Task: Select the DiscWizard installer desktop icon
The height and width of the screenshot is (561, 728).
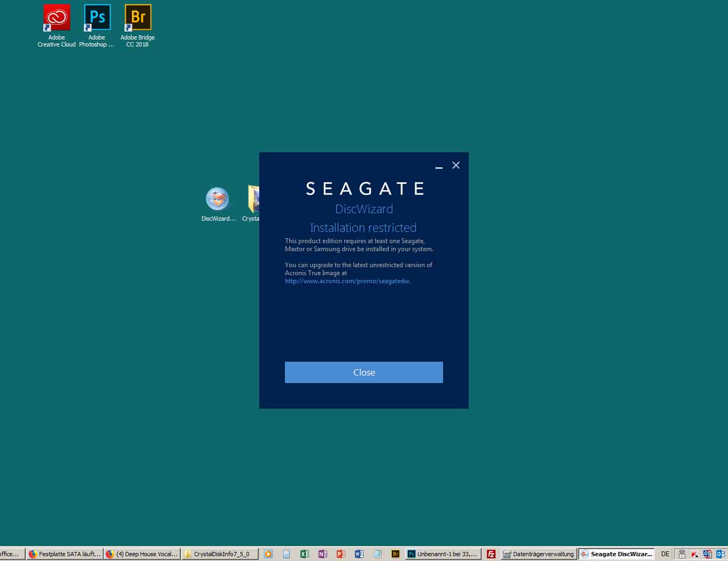Action: point(218,205)
